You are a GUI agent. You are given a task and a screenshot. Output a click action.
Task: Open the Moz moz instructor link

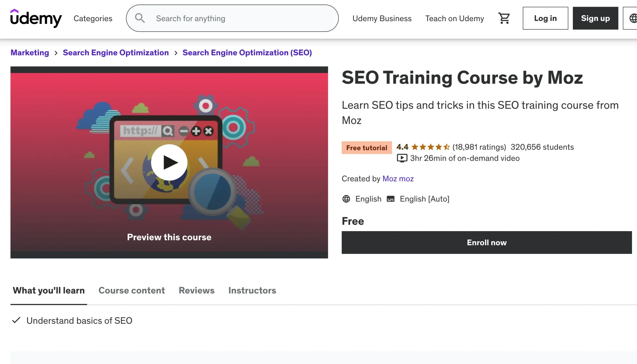(398, 179)
